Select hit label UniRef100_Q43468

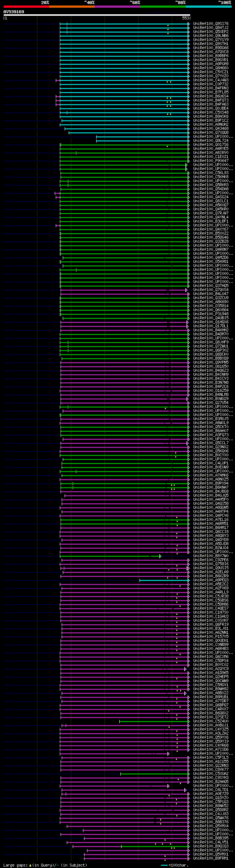211,128
